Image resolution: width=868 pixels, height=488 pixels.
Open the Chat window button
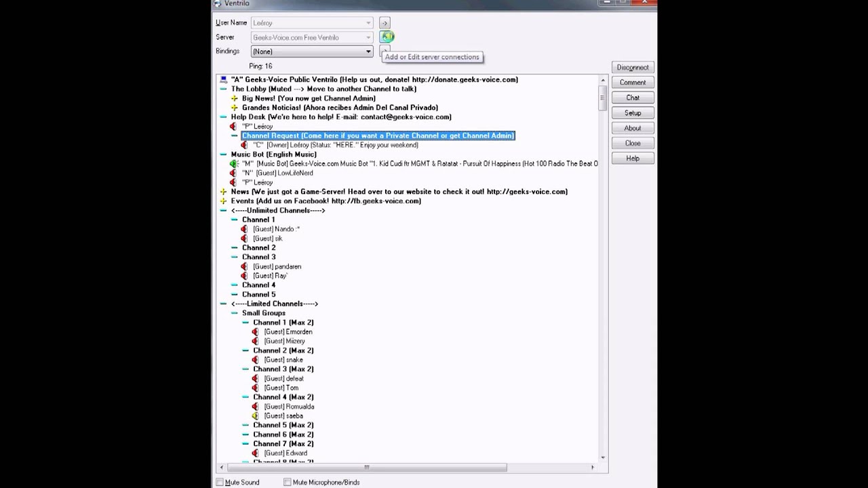pos(633,98)
